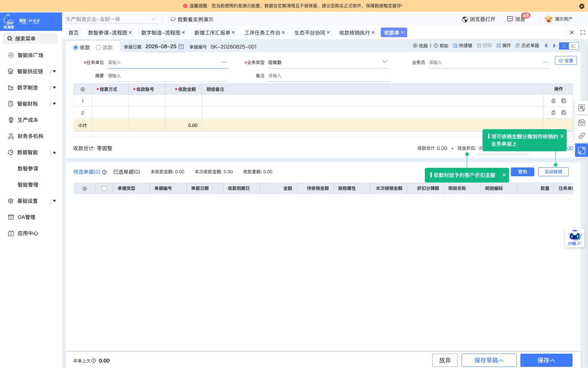Viewport: 588px width, 368px height.
Task: Open 快捷键 shortcuts
Action: [463, 46]
